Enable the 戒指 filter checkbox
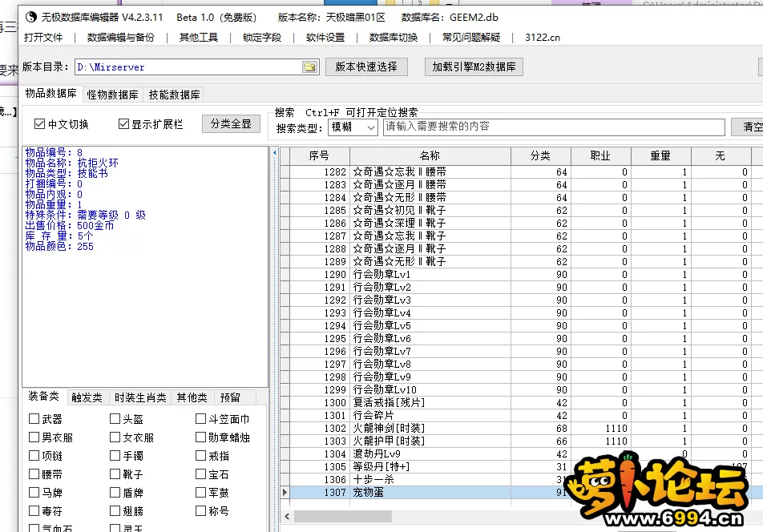Image resolution: width=763 pixels, height=532 pixels. coord(201,456)
